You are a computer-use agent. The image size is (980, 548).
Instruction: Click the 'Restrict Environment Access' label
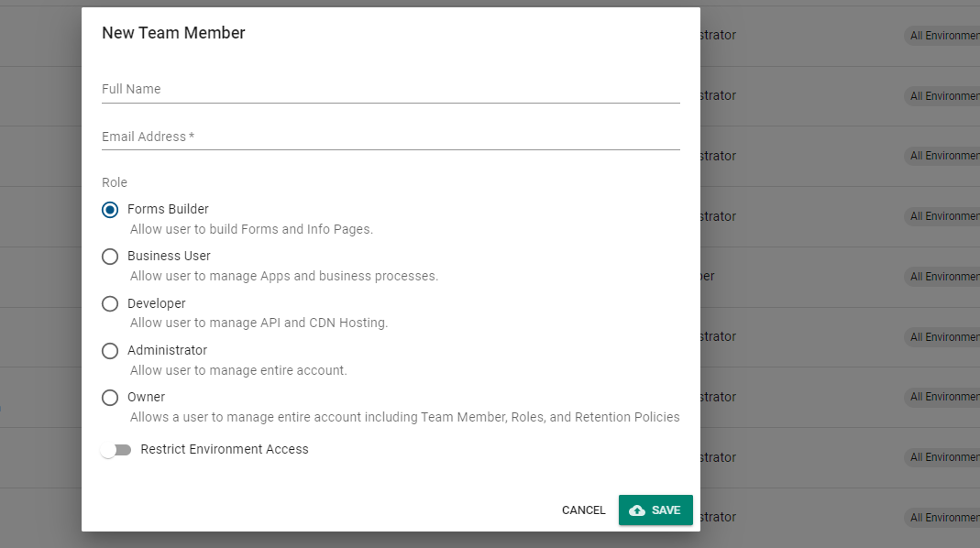tap(225, 449)
